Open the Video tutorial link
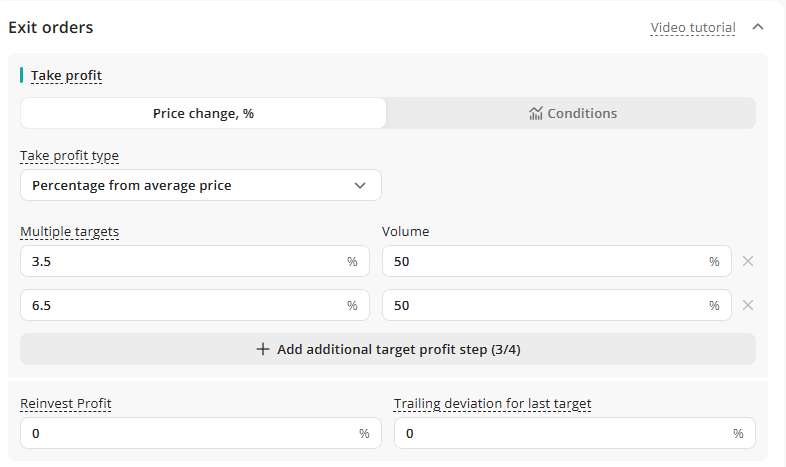The width and height of the screenshot is (786, 467). [x=692, y=28]
